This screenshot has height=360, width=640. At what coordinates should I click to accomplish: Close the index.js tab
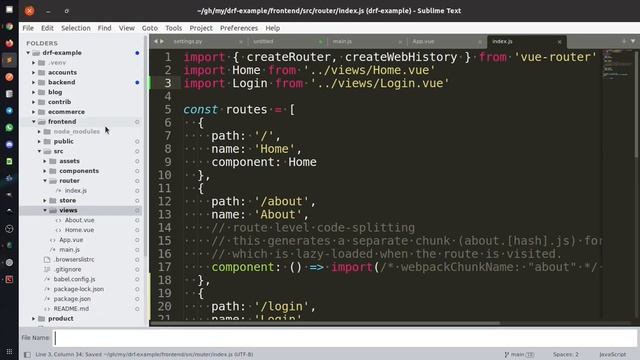(559, 42)
